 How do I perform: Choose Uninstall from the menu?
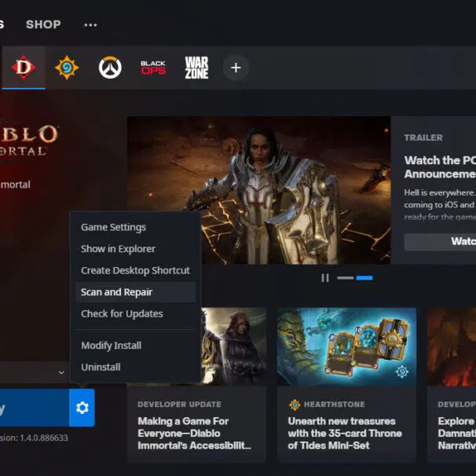135,367
